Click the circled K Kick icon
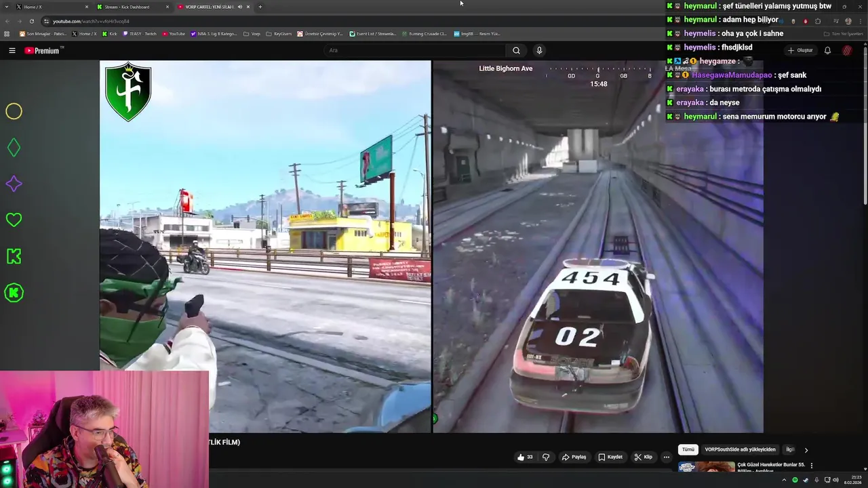Screen dimensions: 868x488 (14, 293)
